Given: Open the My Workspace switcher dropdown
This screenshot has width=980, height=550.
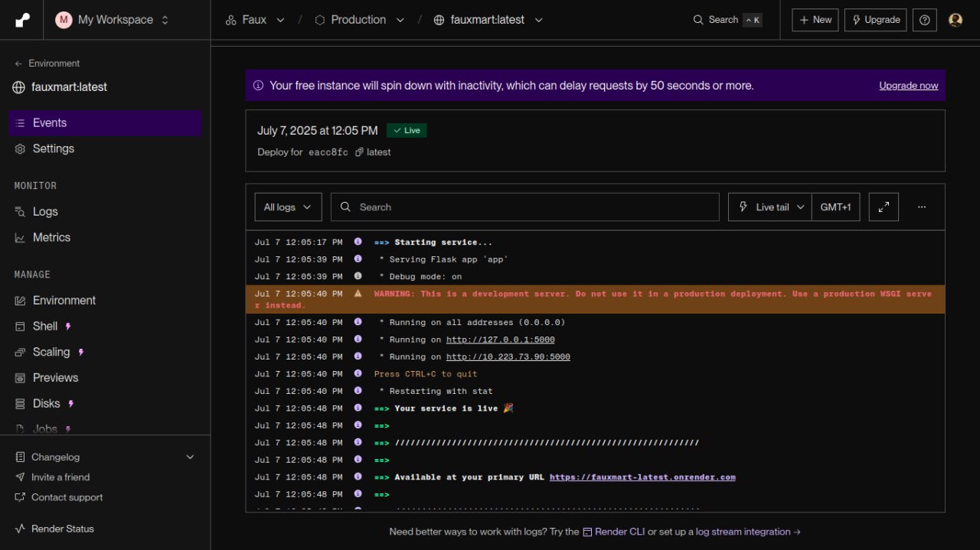Looking at the screenshot, I should (x=113, y=20).
